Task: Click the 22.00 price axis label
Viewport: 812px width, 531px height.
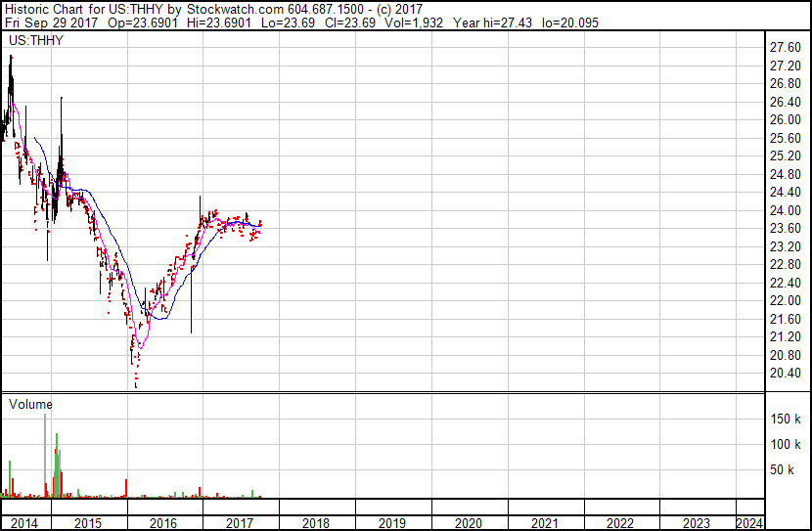Action: (785, 300)
